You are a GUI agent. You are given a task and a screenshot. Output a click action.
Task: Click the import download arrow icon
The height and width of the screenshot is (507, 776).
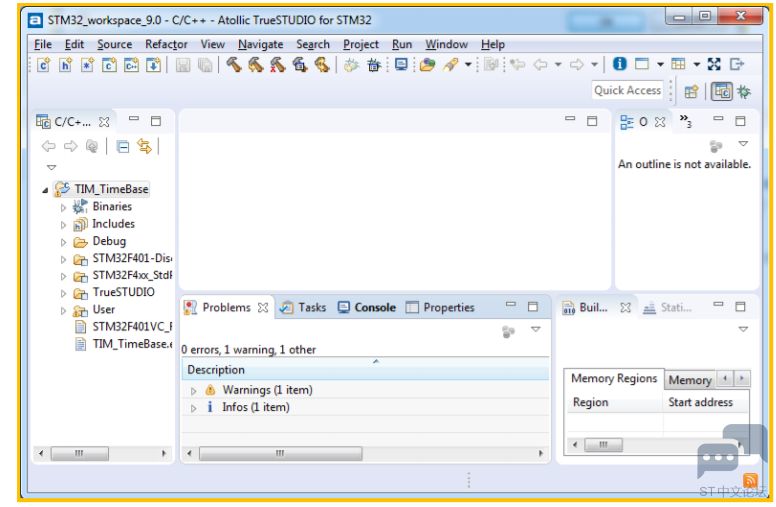153,65
